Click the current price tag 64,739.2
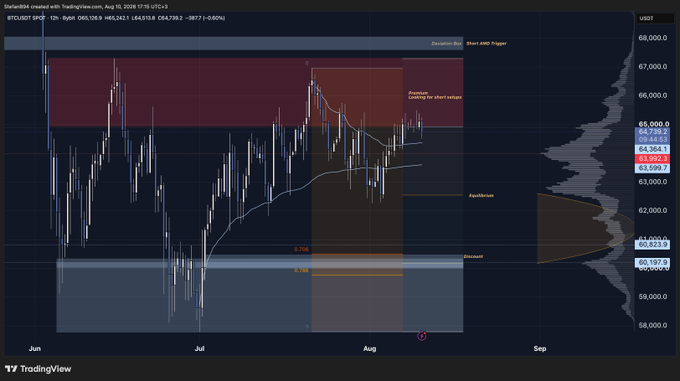 [652, 131]
